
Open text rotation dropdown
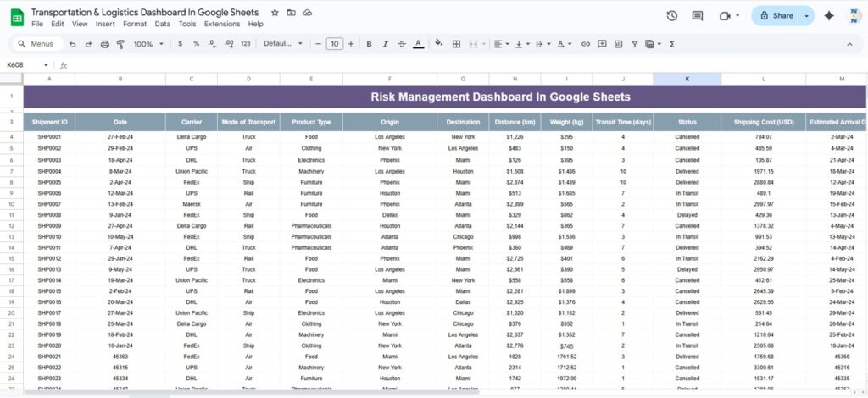pyautogui.click(x=564, y=44)
